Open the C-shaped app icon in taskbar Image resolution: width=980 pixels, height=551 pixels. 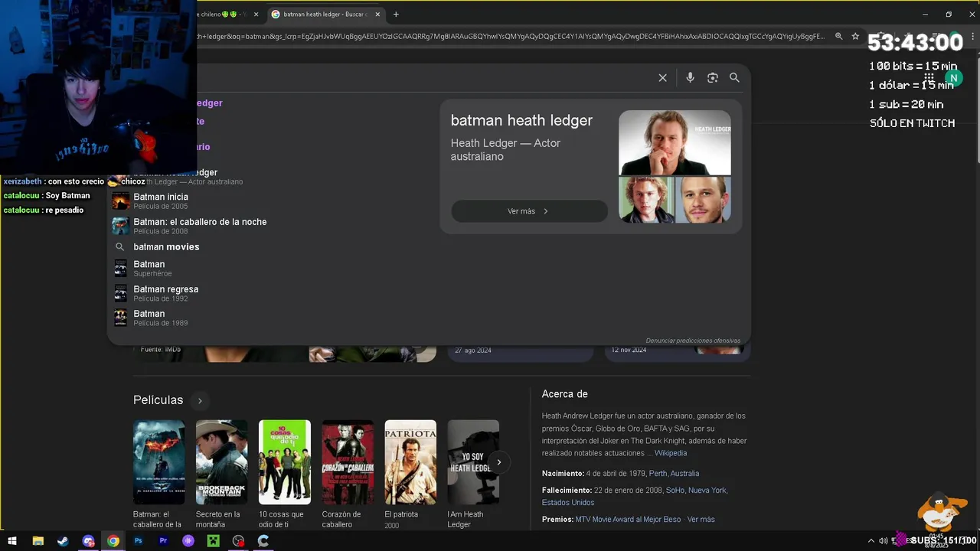[x=263, y=541]
